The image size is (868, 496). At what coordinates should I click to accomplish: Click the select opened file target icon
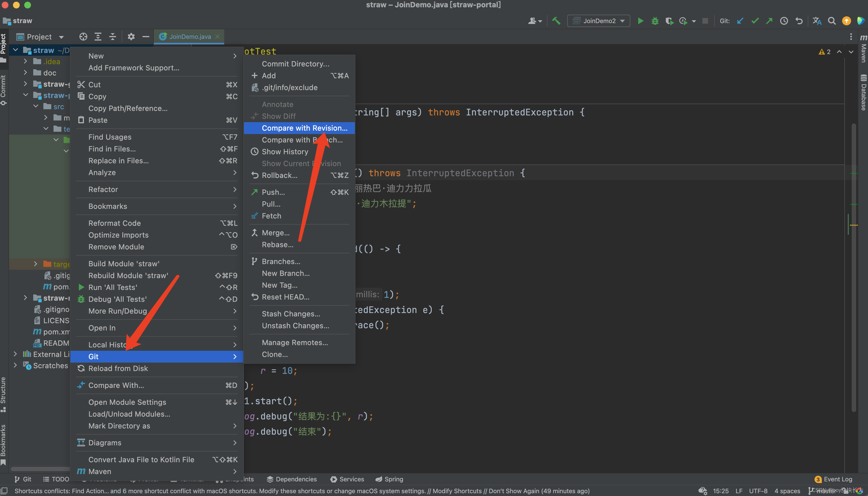coord(83,36)
